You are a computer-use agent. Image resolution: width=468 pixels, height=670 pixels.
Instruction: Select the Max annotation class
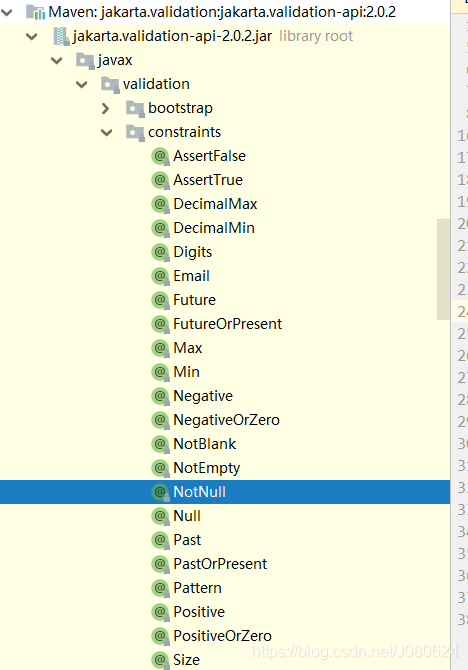click(x=188, y=348)
